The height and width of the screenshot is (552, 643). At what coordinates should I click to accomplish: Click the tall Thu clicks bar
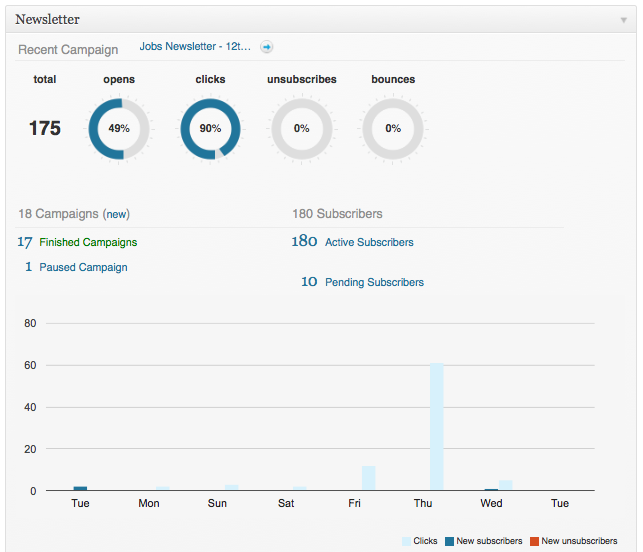(x=437, y=427)
